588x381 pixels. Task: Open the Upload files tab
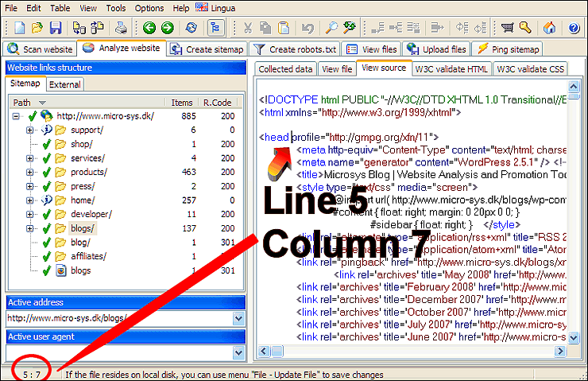[436, 49]
